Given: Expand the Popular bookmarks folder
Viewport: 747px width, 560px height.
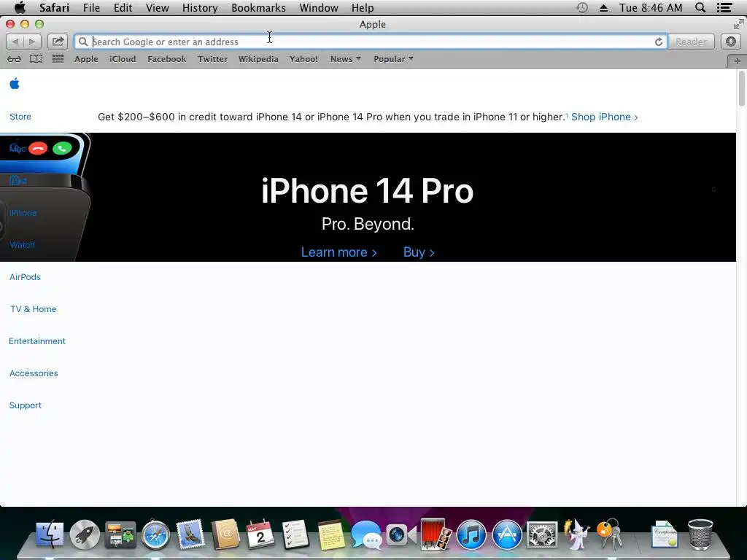Looking at the screenshot, I should tap(393, 59).
